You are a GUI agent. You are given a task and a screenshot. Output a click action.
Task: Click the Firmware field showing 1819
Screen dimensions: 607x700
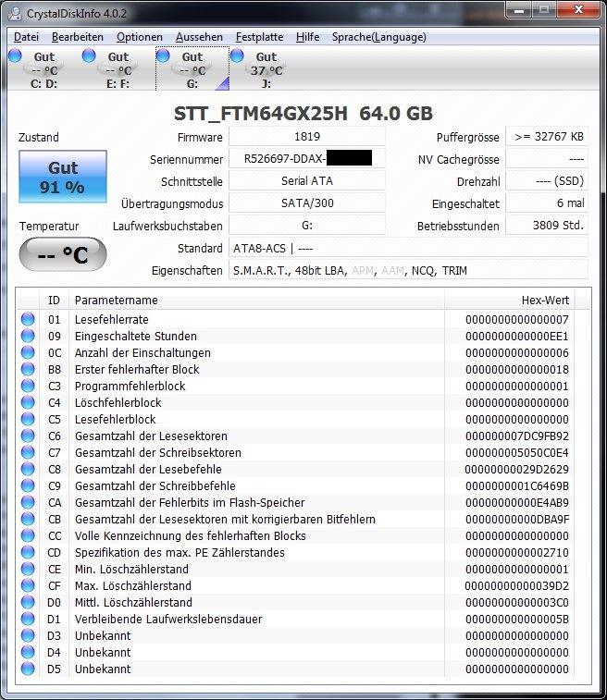pos(307,137)
